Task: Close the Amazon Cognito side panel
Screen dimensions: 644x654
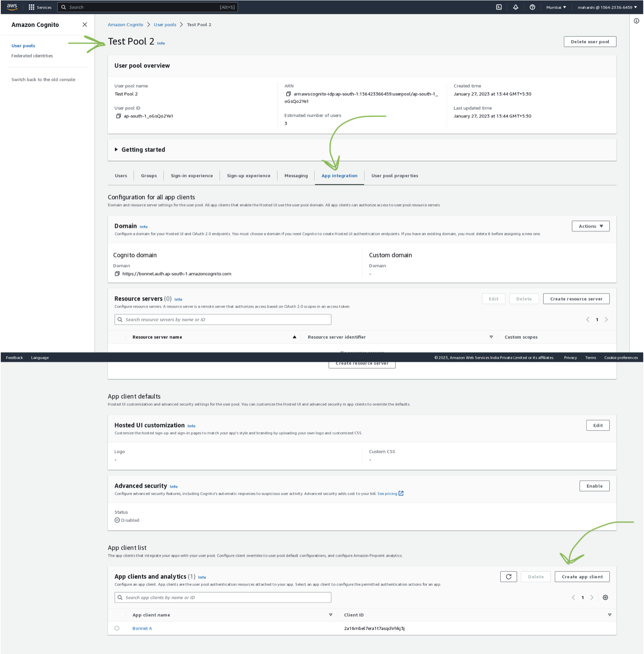Action: (85, 25)
